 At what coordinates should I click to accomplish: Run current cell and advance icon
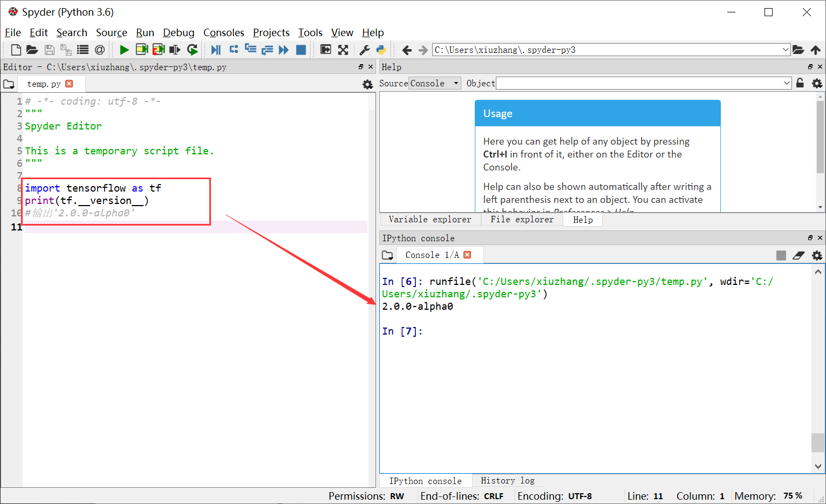coord(158,50)
